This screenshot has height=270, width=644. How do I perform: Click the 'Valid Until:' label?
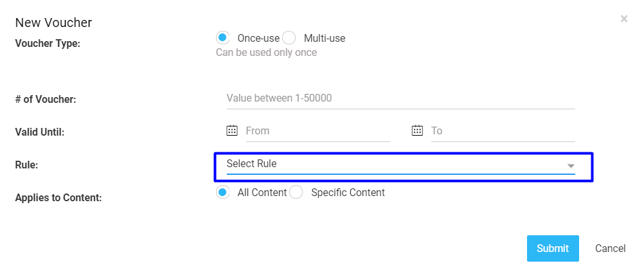40,132
